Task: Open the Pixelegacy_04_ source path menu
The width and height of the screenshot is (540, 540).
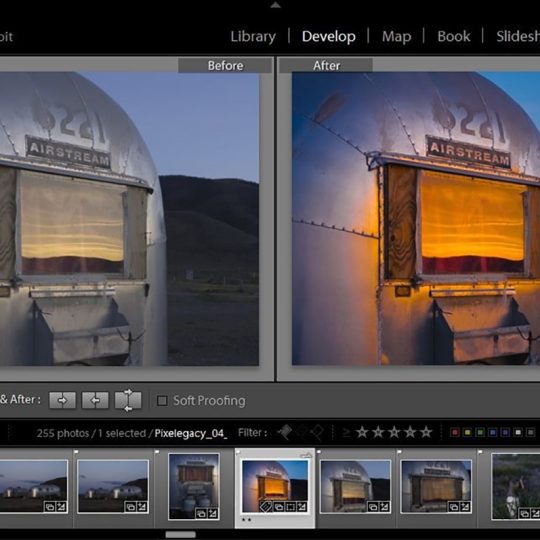Action: pyautogui.click(x=191, y=433)
